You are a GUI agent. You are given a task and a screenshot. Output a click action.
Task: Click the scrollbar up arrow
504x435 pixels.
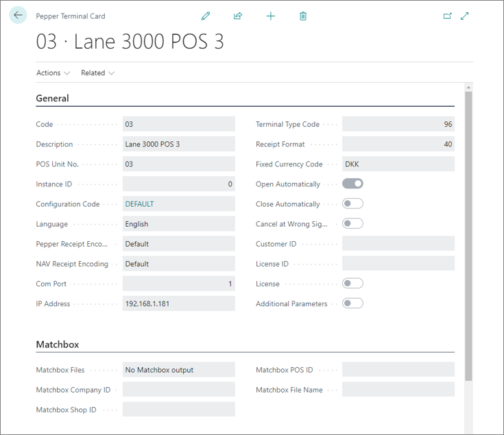468,87
